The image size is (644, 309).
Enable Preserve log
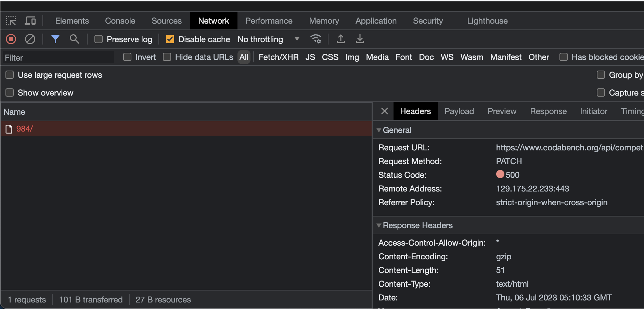[98, 39]
